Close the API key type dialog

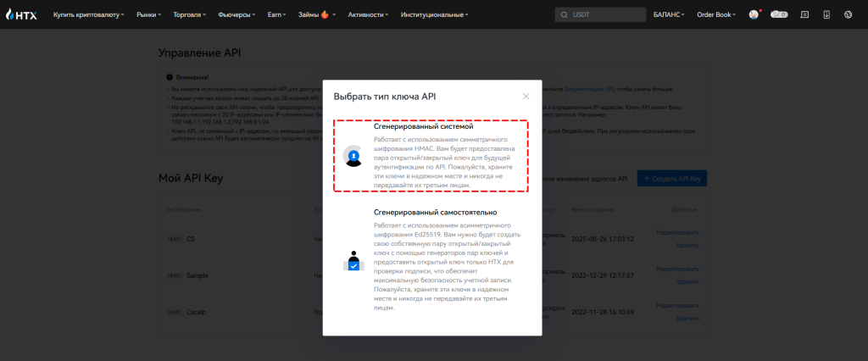[x=526, y=97]
